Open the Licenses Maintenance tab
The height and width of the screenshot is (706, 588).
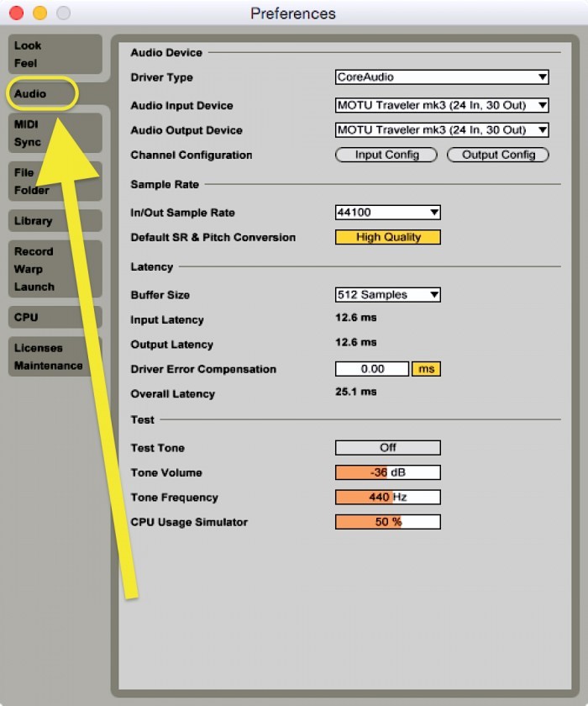point(55,356)
